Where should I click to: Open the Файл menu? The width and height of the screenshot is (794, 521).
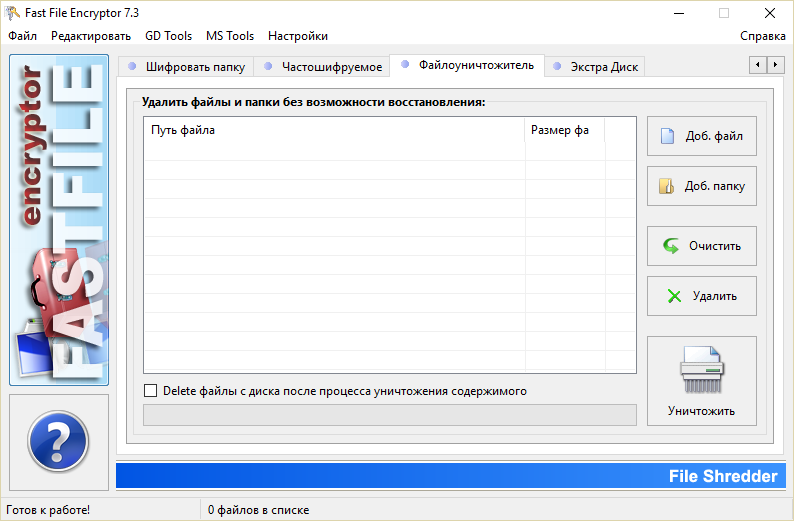click(22, 36)
